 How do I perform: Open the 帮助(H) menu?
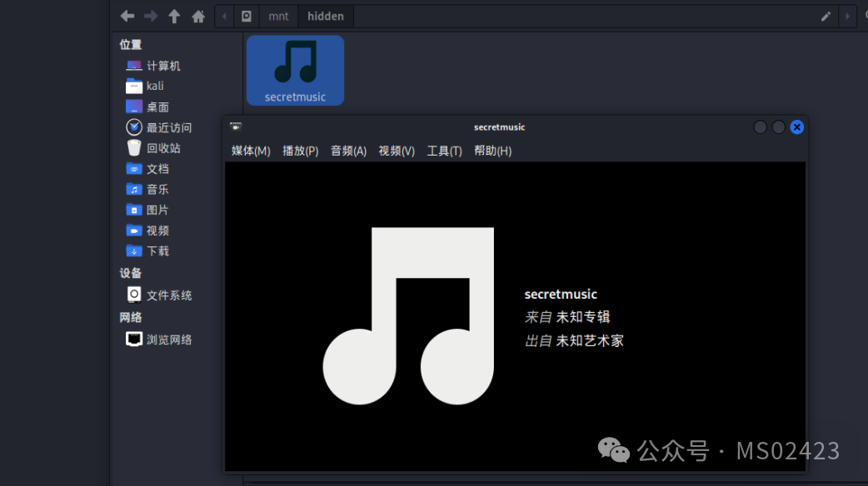[492, 151]
